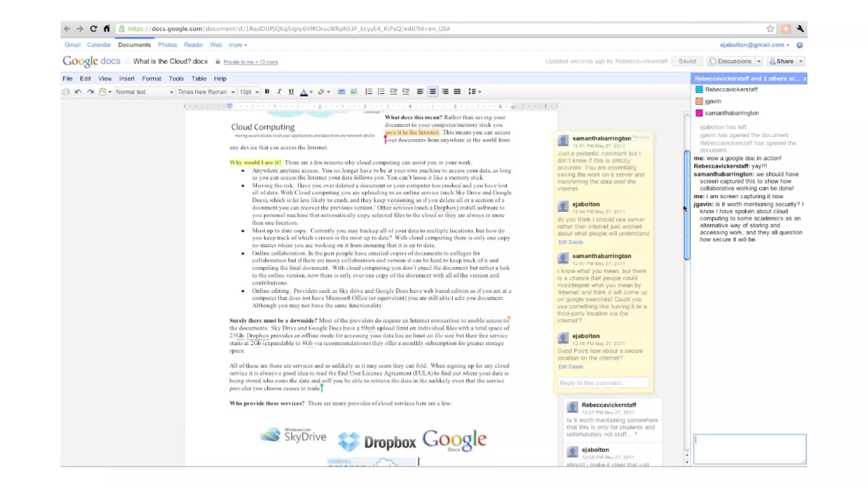Viewport: 868px width, 488px height.
Task: Toggle italic formatting
Action: [x=279, y=91]
